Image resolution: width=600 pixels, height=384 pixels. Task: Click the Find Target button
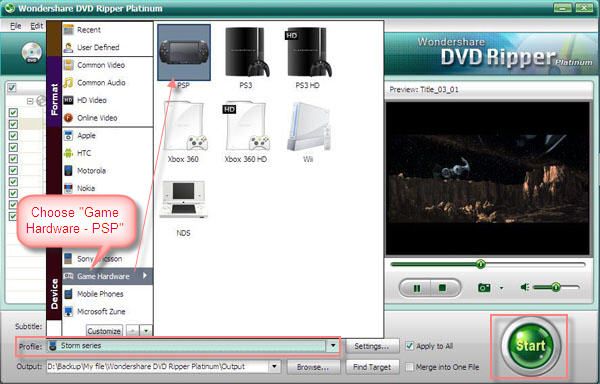click(372, 367)
